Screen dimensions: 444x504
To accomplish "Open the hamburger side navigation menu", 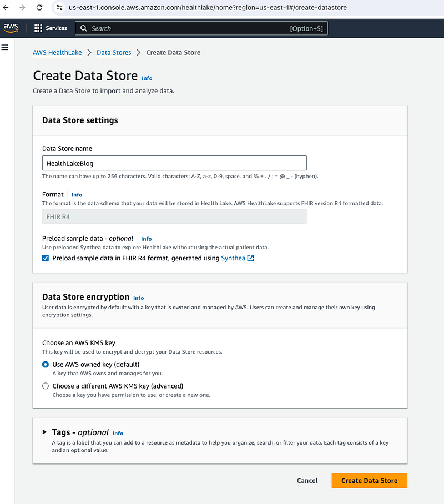I will click(4, 47).
